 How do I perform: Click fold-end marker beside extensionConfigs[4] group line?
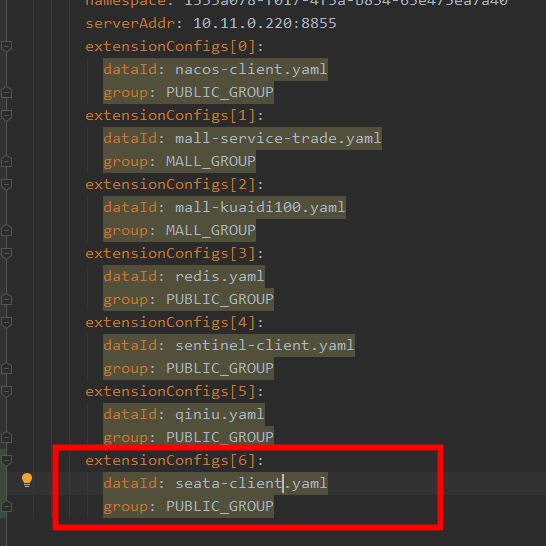(x=6, y=368)
